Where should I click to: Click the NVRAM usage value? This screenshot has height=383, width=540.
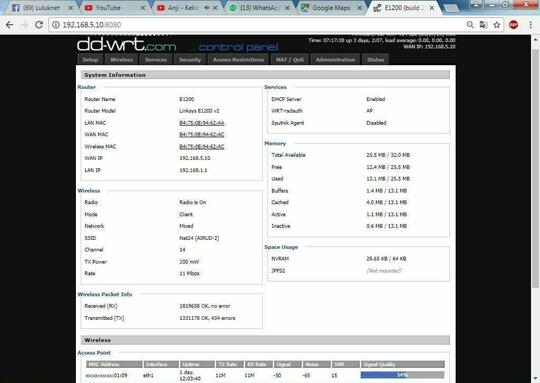coord(386,259)
